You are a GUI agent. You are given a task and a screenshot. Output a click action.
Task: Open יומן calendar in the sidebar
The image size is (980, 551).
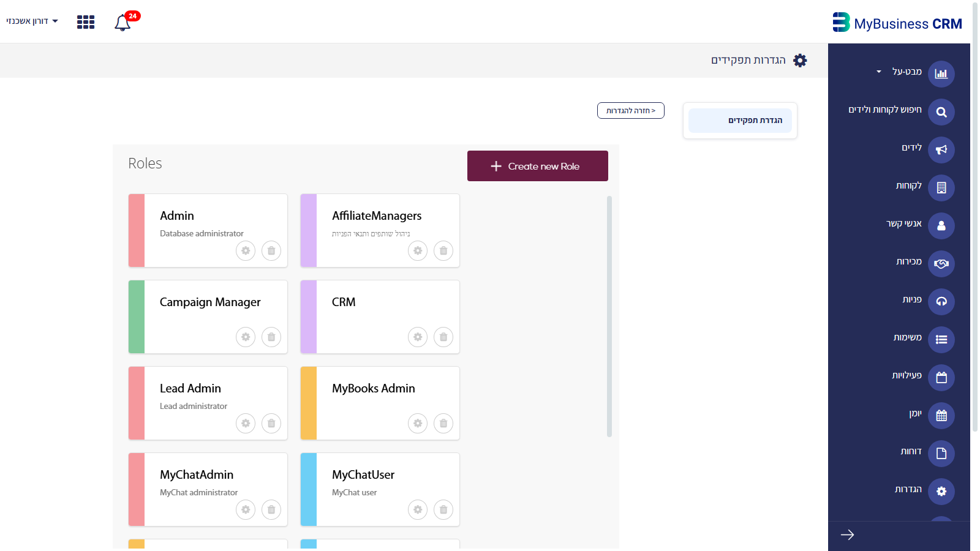tap(932, 415)
